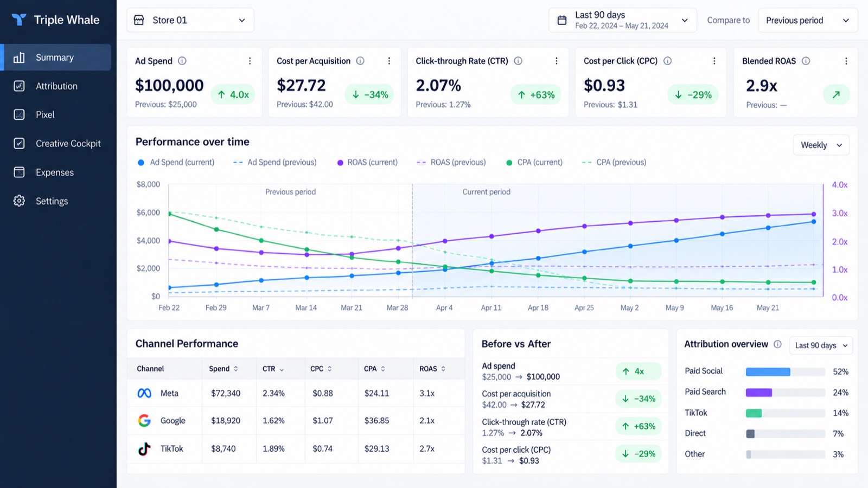Screen dimensions: 868x488
Task: Open Blended ROAS card options menu
Action: [846, 61]
